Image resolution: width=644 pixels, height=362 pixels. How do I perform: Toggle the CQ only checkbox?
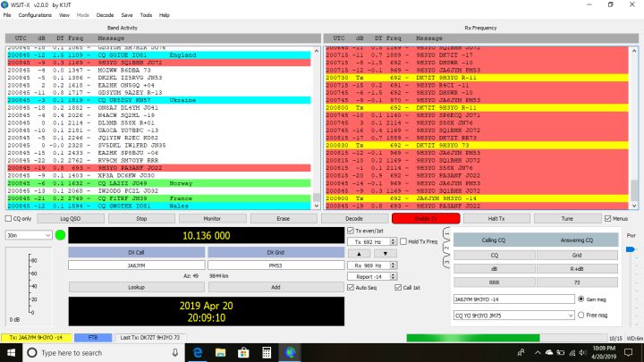7,218
